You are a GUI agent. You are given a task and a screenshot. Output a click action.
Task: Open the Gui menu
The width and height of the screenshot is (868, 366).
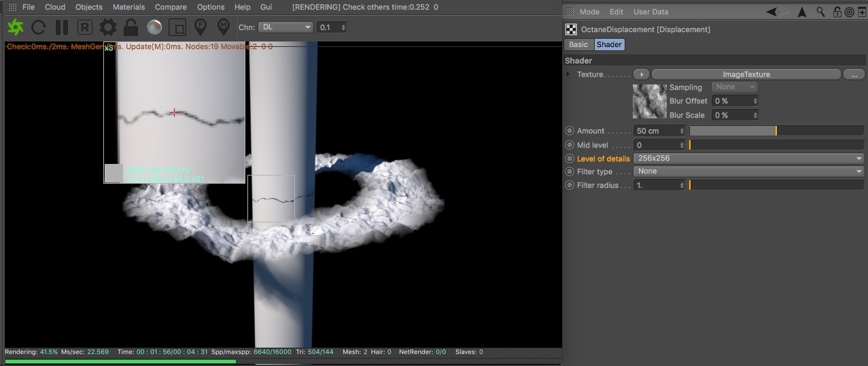coord(266,7)
